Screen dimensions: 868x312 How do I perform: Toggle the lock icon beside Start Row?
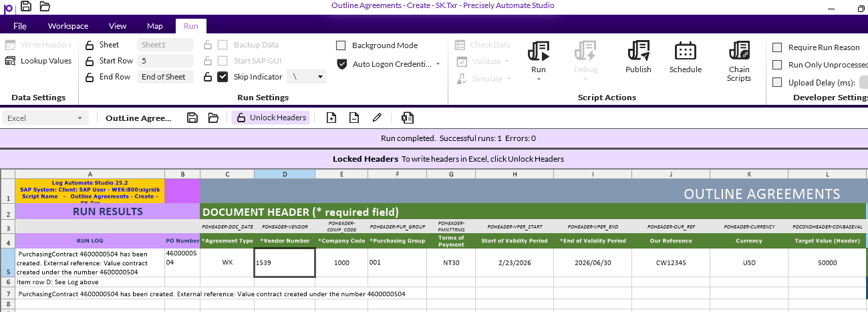pos(90,61)
